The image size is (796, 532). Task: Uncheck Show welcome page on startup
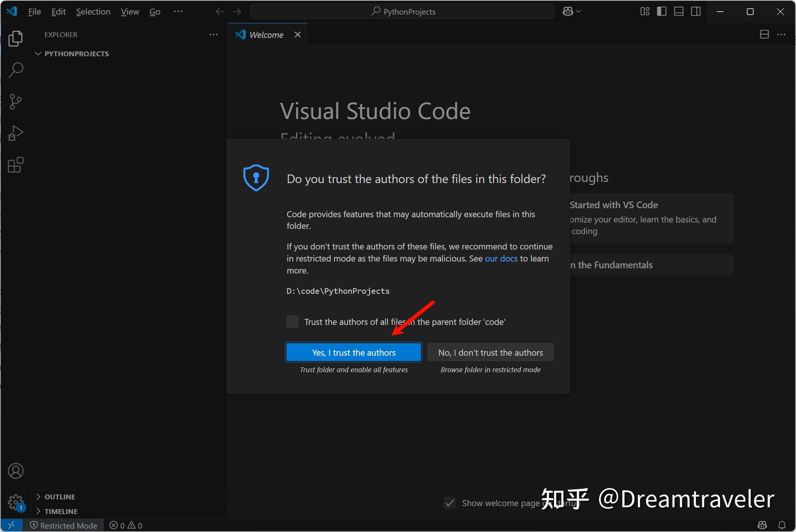point(449,503)
